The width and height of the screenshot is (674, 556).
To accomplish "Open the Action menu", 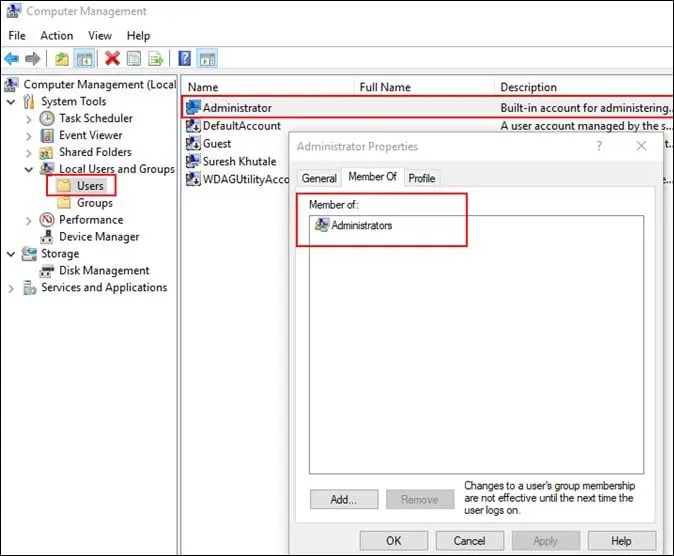I will (x=56, y=36).
